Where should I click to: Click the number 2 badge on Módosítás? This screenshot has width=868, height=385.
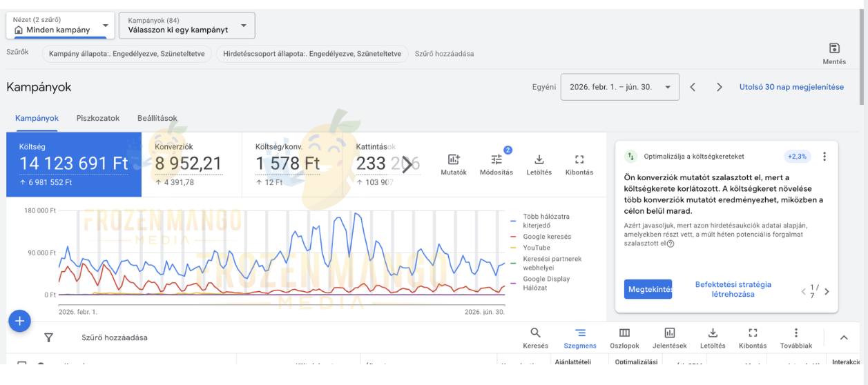508,150
